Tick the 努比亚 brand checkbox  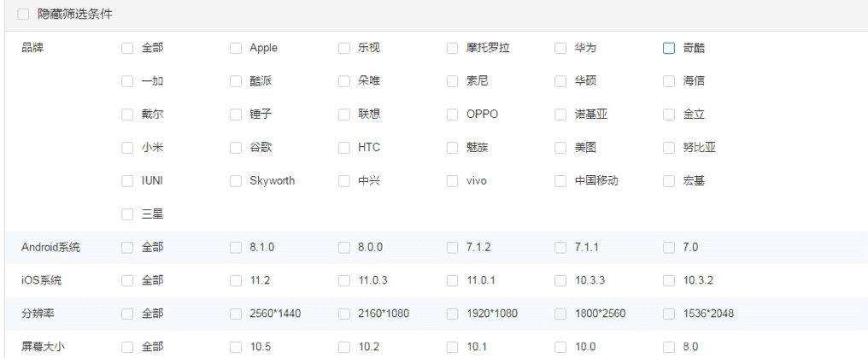pyautogui.click(x=669, y=148)
